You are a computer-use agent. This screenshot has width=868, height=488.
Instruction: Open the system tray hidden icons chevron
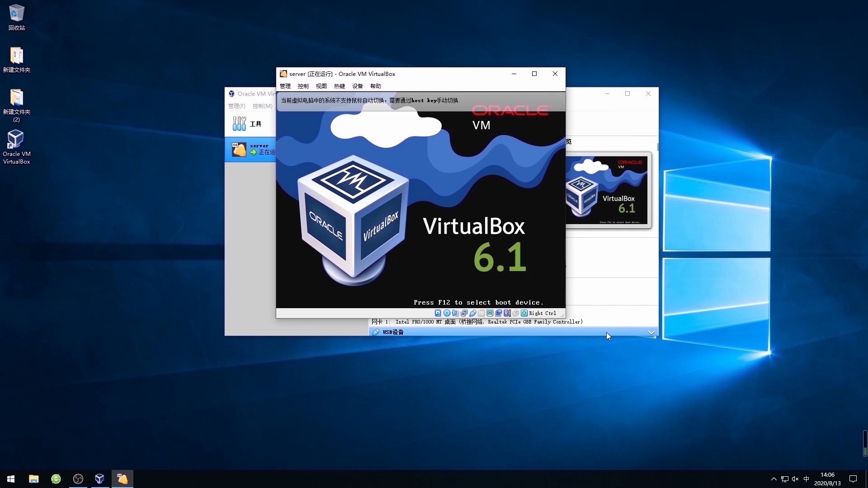coord(774,479)
